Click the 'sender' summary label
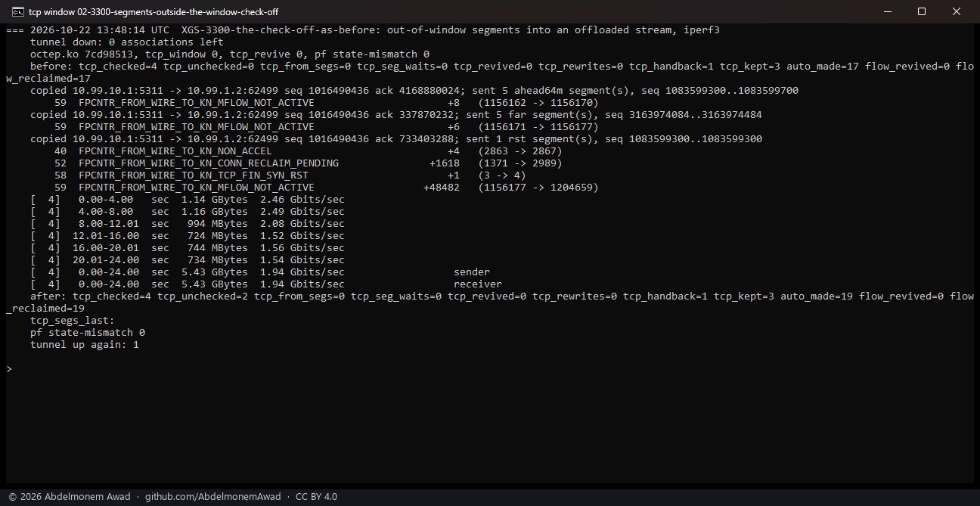This screenshot has width=980, height=506. point(472,272)
